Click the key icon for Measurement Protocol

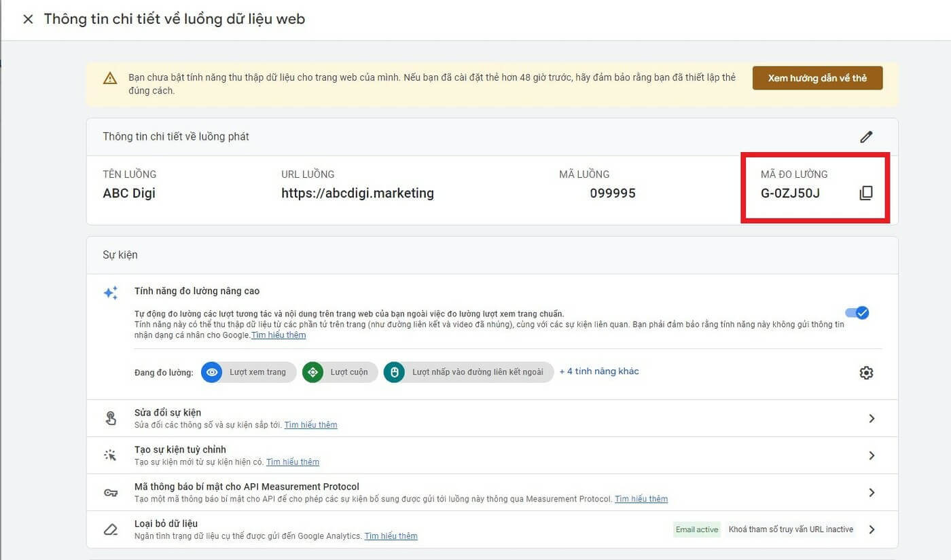111,493
